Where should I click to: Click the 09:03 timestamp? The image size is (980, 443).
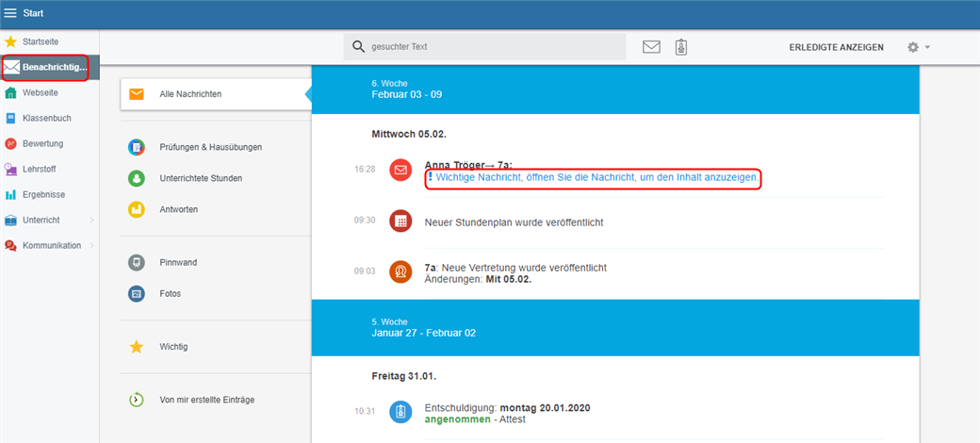coord(366,271)
